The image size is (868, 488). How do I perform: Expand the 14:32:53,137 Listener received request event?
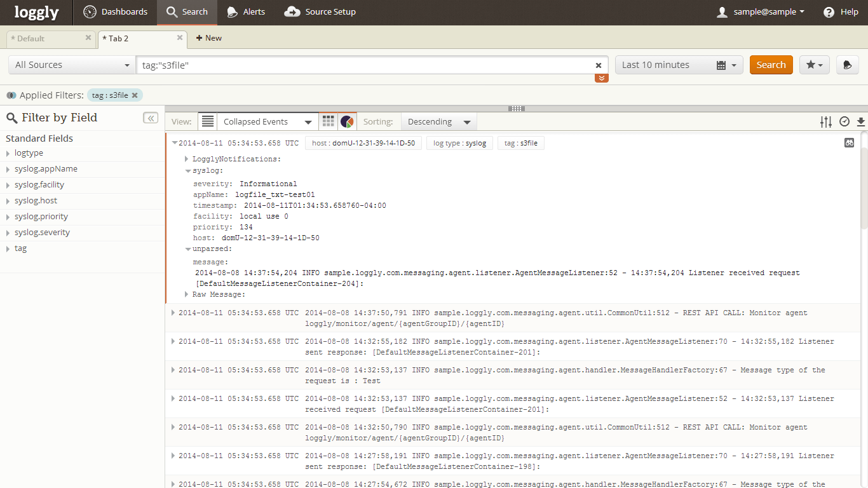point(173,398)
